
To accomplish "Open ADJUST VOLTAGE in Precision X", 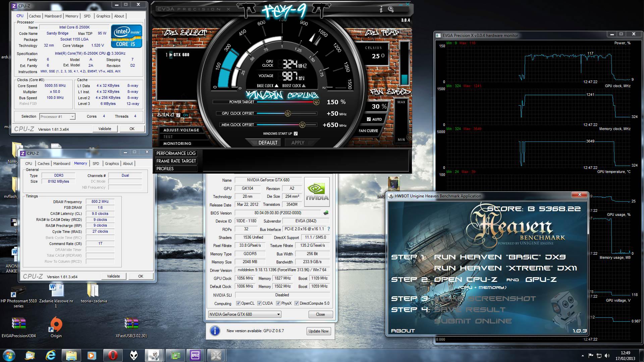I will point(181,130).
